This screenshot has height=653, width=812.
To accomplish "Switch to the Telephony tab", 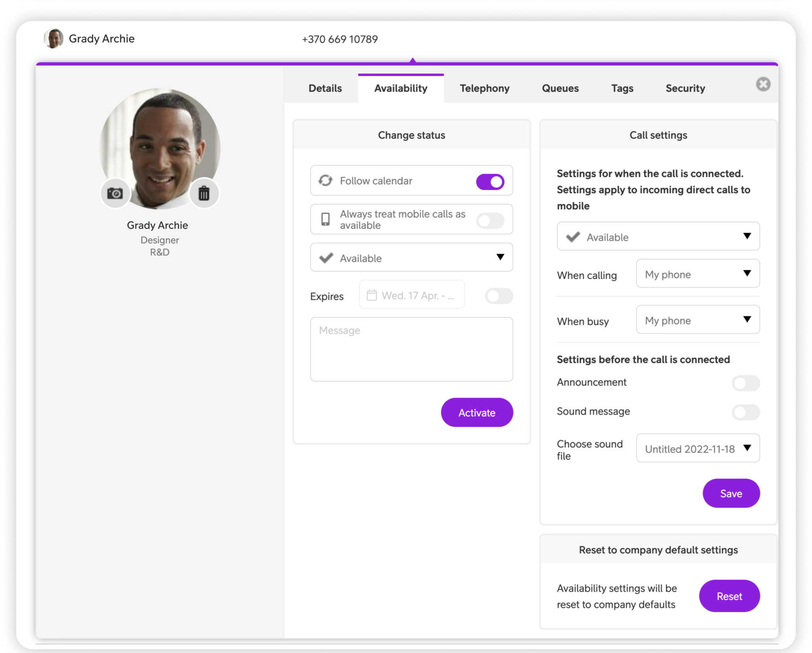I will pyautogui.click(x=484, y=88).
